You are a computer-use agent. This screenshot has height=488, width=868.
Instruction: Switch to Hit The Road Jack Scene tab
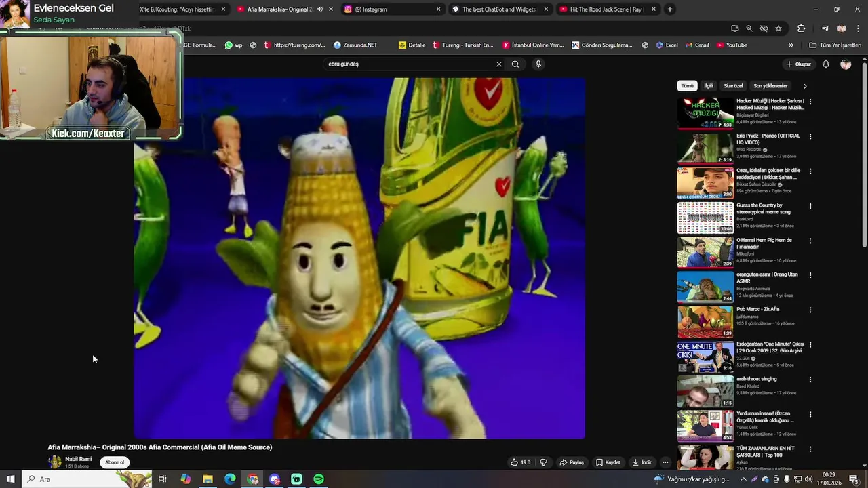607,9
